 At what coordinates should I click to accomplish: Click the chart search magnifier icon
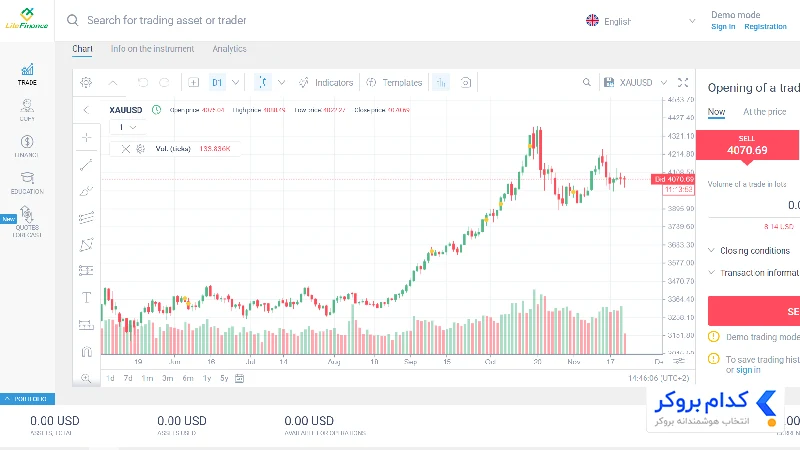click(x=587, y=83)
